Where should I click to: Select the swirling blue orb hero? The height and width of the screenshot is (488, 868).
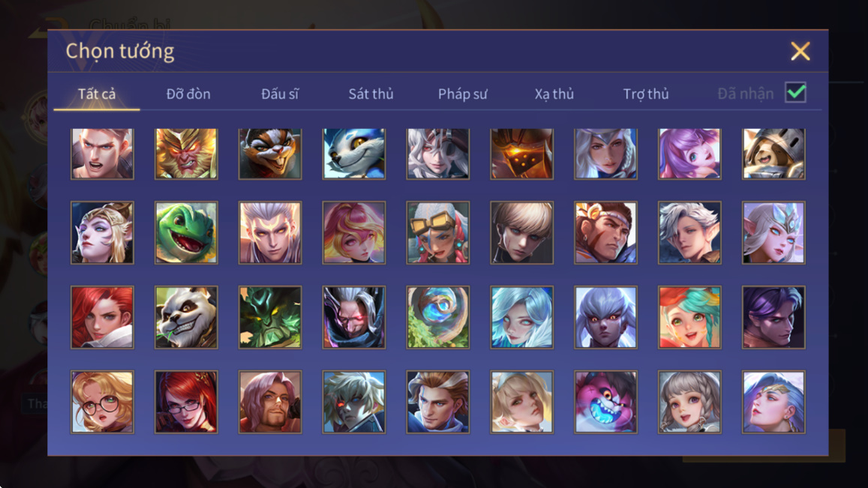coord(438,317)
